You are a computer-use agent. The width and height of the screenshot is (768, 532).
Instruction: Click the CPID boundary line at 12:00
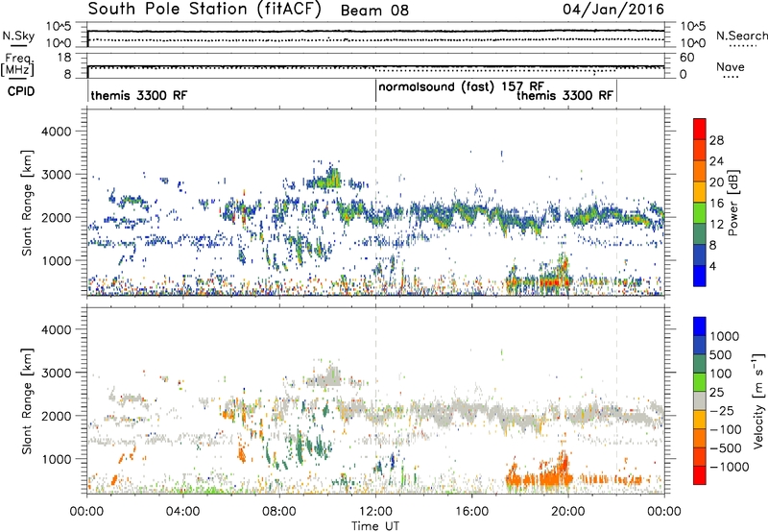(375, 91)
